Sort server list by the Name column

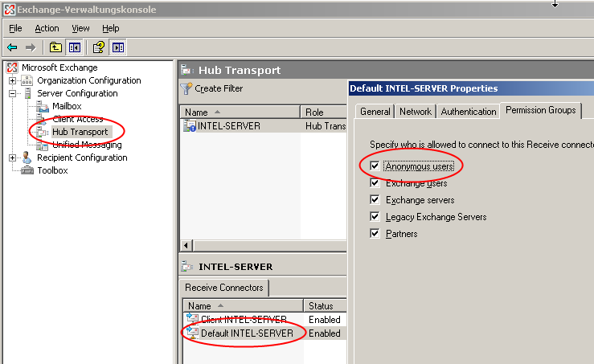click(x=240, y=112)
